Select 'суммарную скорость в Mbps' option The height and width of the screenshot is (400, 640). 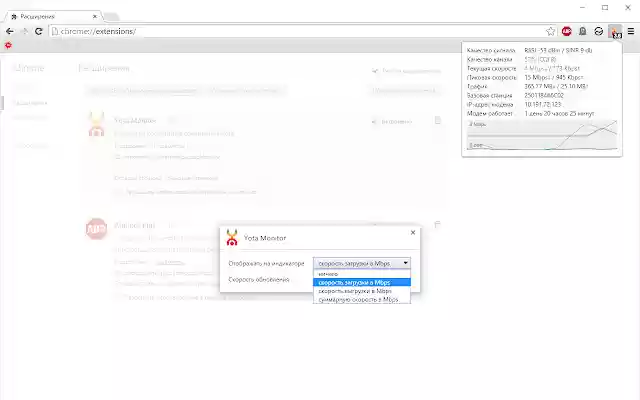[362, 299]
